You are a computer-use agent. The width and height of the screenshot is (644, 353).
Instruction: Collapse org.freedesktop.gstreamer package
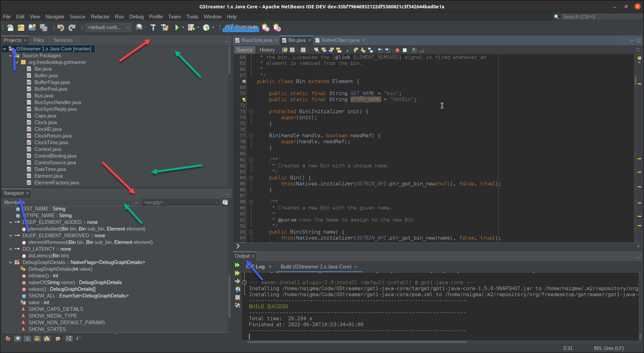(x=17, y=62)
